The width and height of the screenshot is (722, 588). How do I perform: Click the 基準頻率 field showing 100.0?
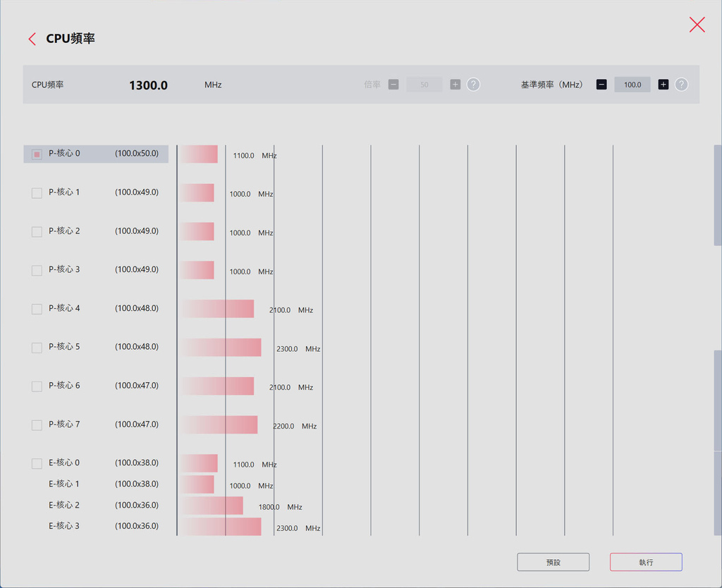(632, 85)
